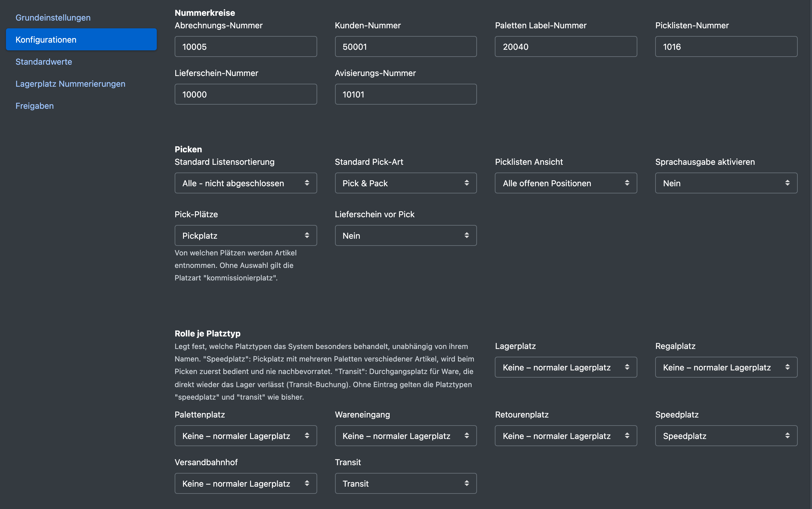Open the Standard Listensortierung dropdown

tap(246, 183)
